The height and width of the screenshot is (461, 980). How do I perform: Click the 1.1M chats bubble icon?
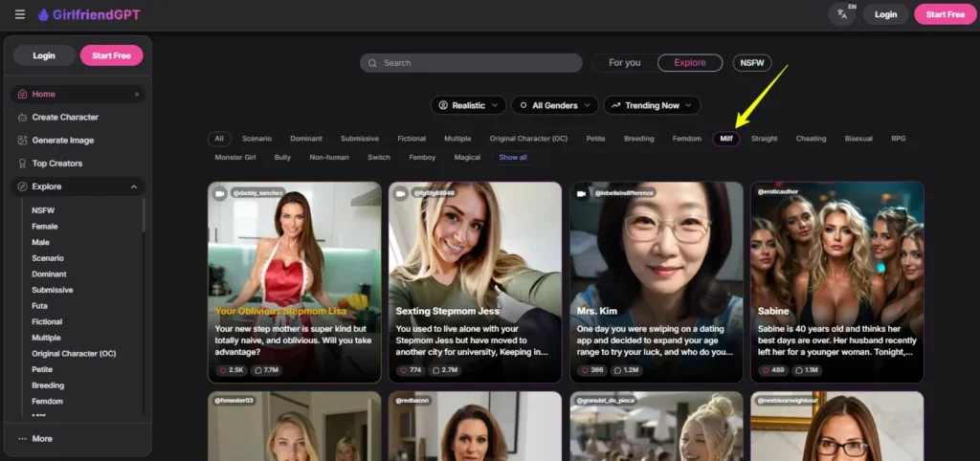[x=801, y=370]
